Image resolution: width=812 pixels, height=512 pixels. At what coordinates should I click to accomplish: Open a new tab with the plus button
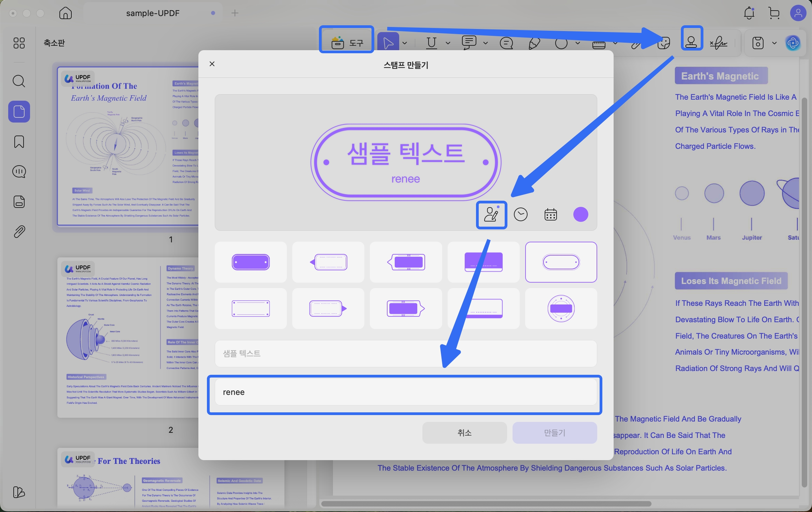tap(234, 13)
